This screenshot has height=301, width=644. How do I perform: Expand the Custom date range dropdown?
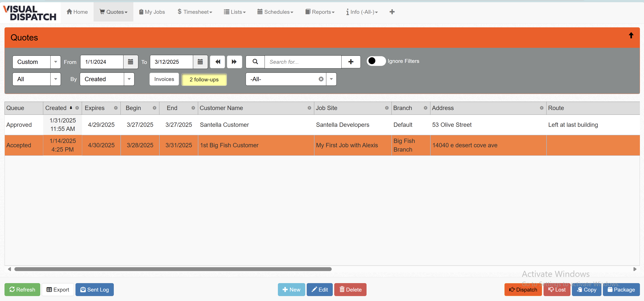55,62
